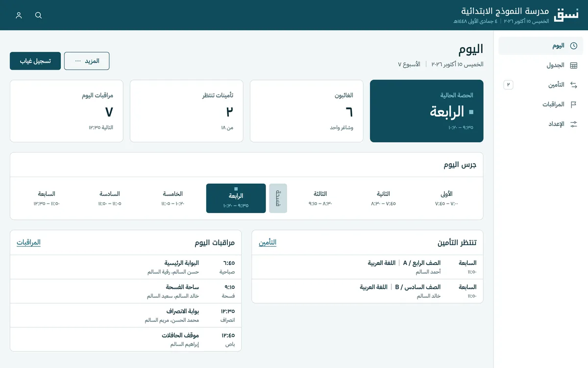This screenshot has height=368, width=588.
Task: Open the الحصة الحالية الرابعة card
Action: tap(427, 111)
